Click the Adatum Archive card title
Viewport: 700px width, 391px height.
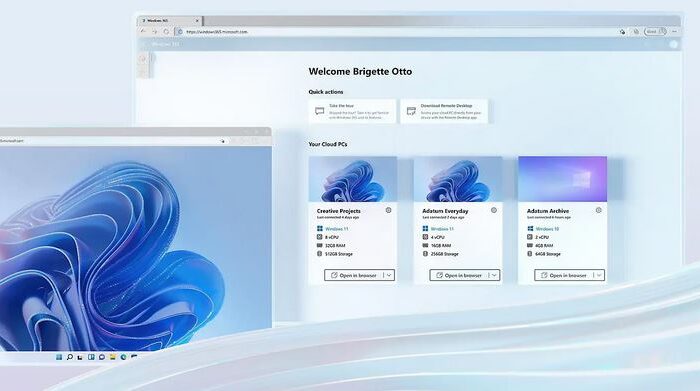tap(548, 211)
